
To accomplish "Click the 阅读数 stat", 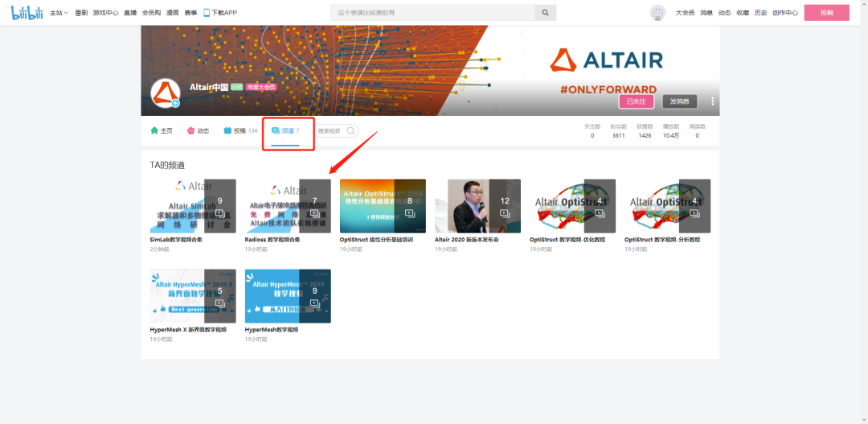I will [x=698, y=131].
